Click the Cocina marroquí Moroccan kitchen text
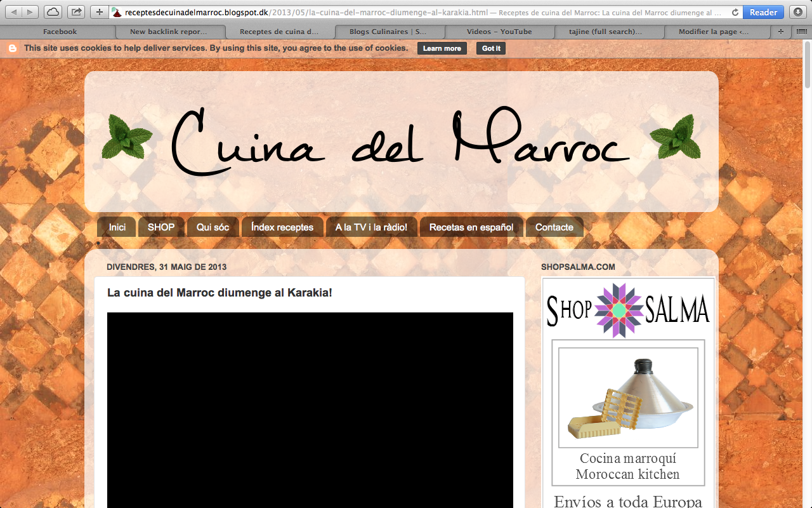Viewport: 812px width, 508px height. click(x=628, y=466)
